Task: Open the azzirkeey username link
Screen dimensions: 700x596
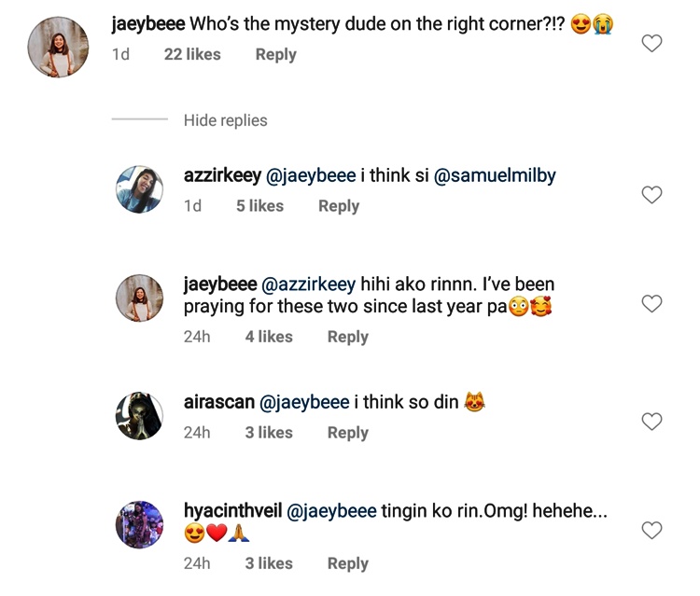Action: pyautogui.click(x=223, y=175)
